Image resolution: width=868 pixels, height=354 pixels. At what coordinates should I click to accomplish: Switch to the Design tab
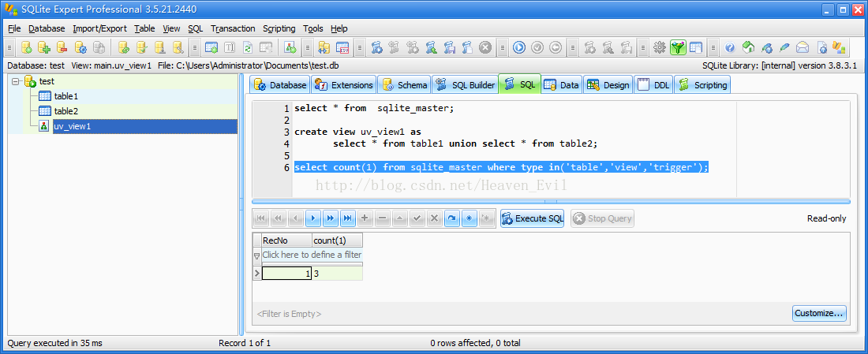click(x=608, y=84)
